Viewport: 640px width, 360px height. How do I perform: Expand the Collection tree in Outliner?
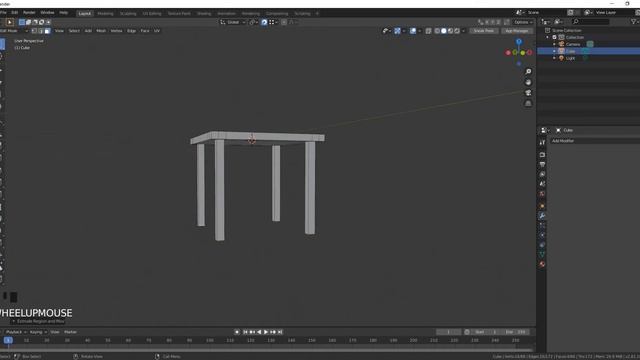548,37
